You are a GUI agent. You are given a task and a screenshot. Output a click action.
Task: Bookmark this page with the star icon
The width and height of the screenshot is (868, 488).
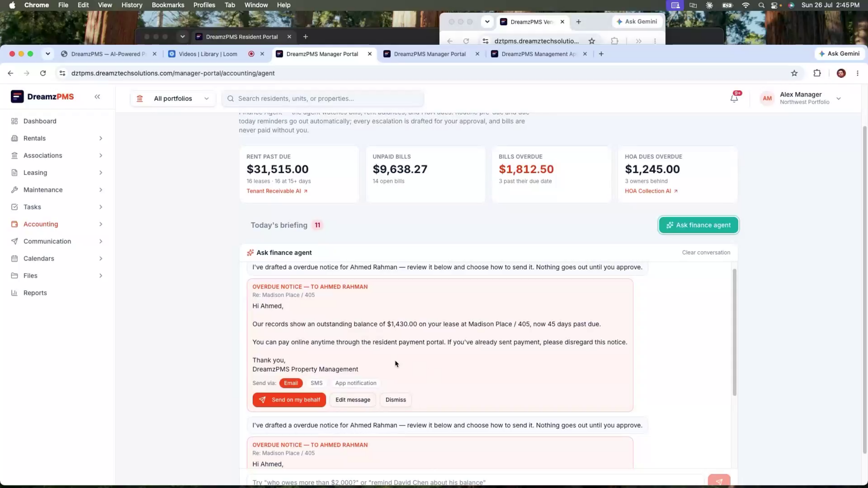[x=794, y=73]
